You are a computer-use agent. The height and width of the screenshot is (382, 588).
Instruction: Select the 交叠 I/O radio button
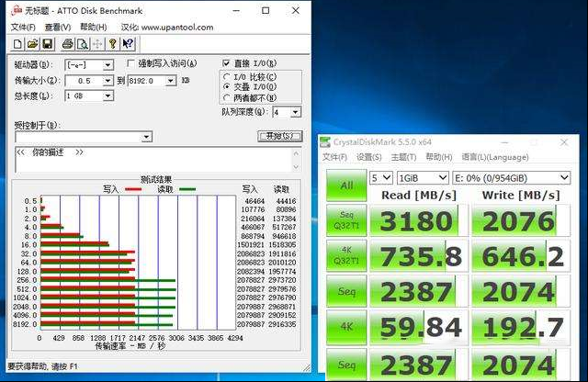point(226,87)
